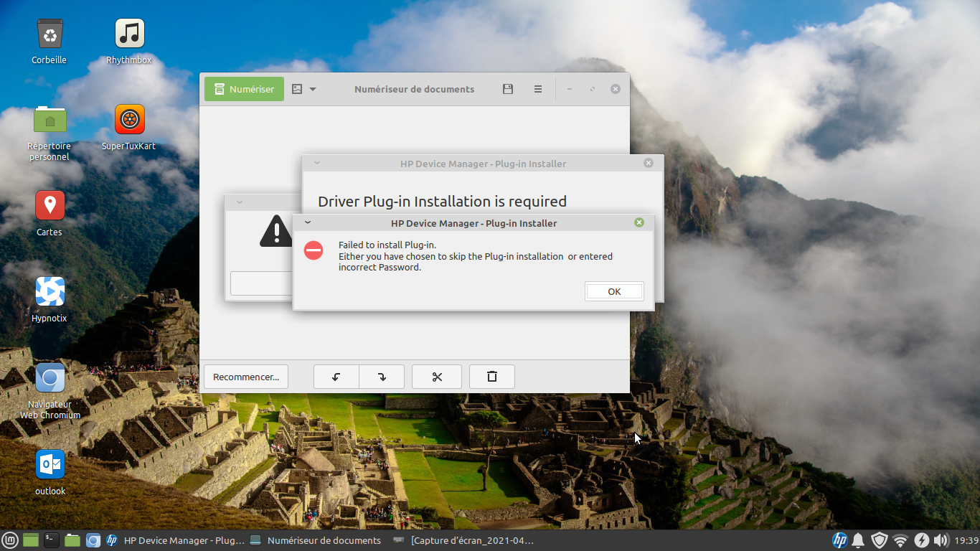Open the volume control in the tray
Viewport: 980px width, 551px height.
(941, 540)
